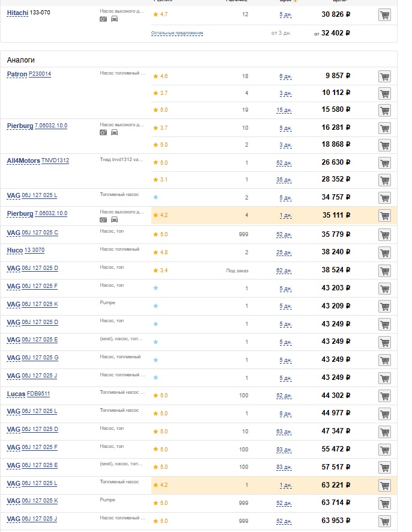Add the 47 347 ₽ VAG D offer to cart
The height and width of the screenshot is (532, 412).
point(384,432)
